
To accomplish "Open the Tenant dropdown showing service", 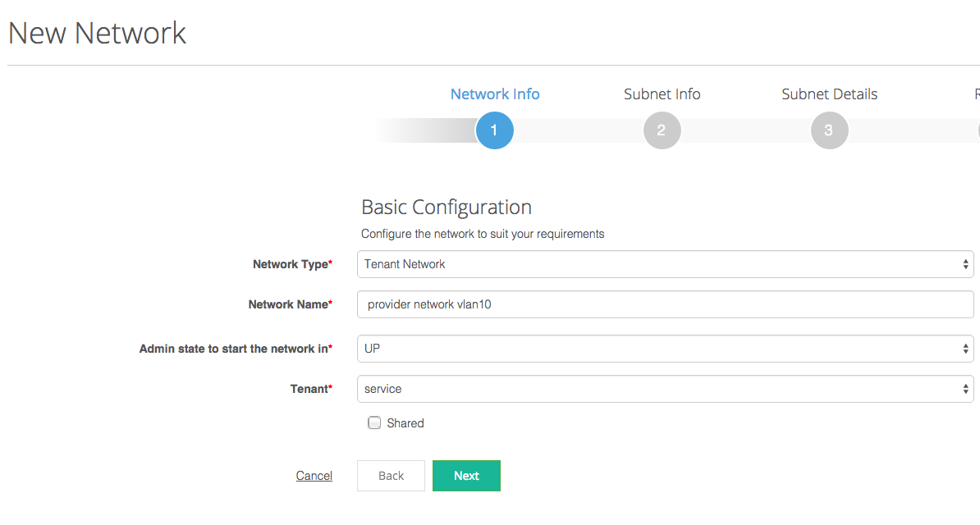I will pyautogui.click(x=665, y=389).
